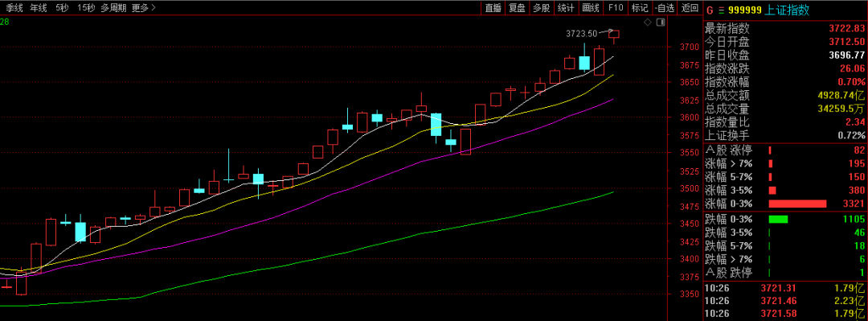
Task: Remove from watchlist with -自选
Action: [x=665, y=8]
